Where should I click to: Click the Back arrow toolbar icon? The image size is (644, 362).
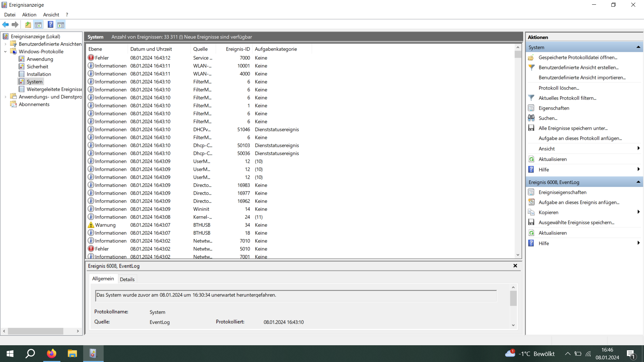5,24
